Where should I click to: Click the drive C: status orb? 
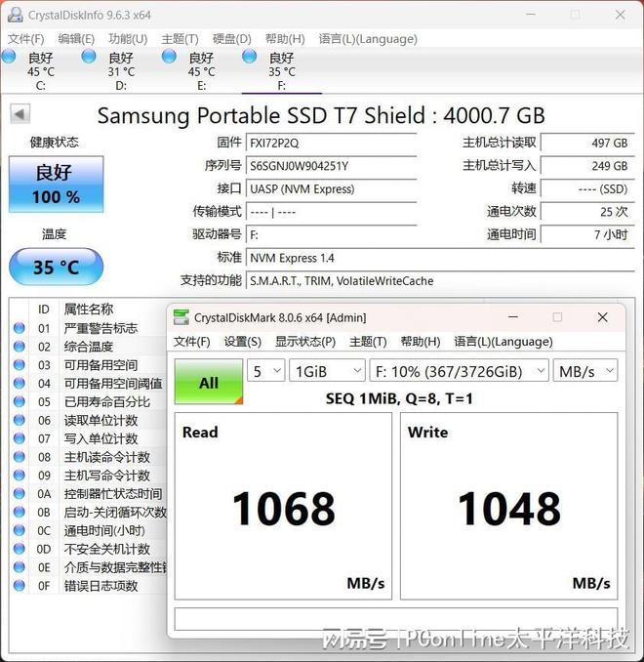[10, 57]
